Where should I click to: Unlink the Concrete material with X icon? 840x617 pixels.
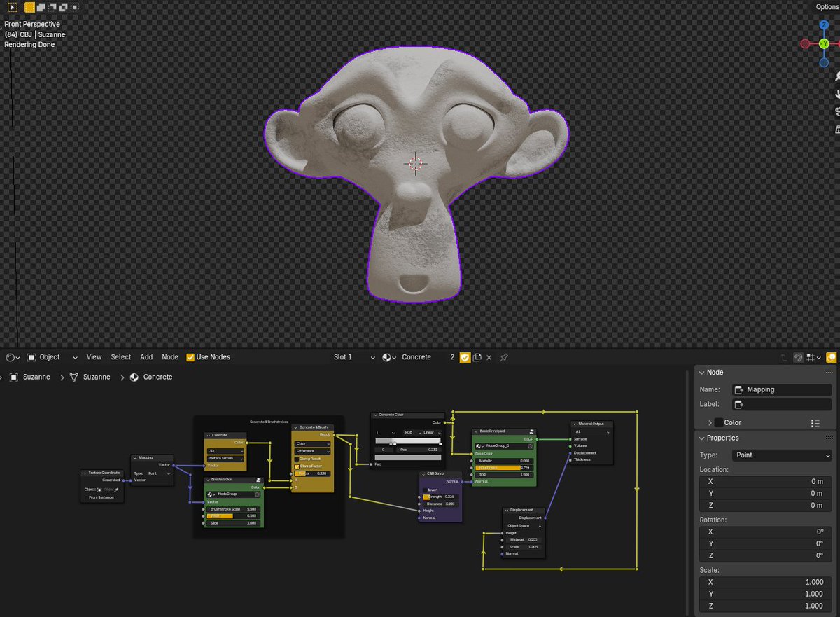tap(489, 357)
